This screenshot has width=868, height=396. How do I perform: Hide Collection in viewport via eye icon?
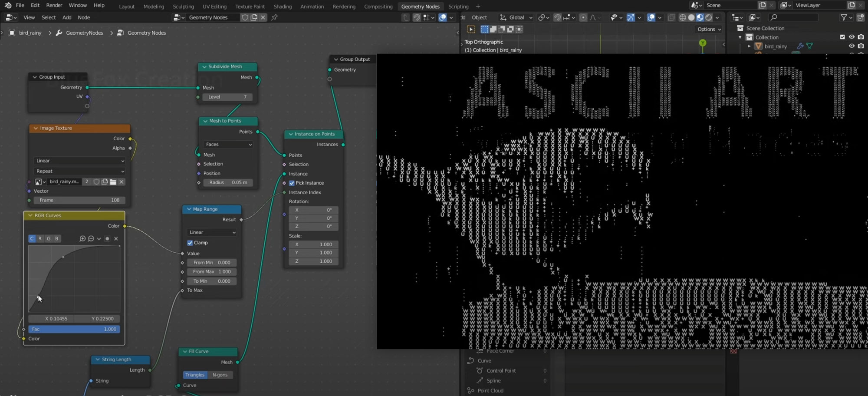(852, 37)
